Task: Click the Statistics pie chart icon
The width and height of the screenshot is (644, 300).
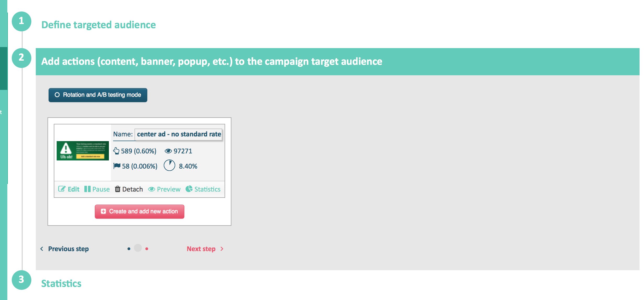Action: (x=189, y=189)
